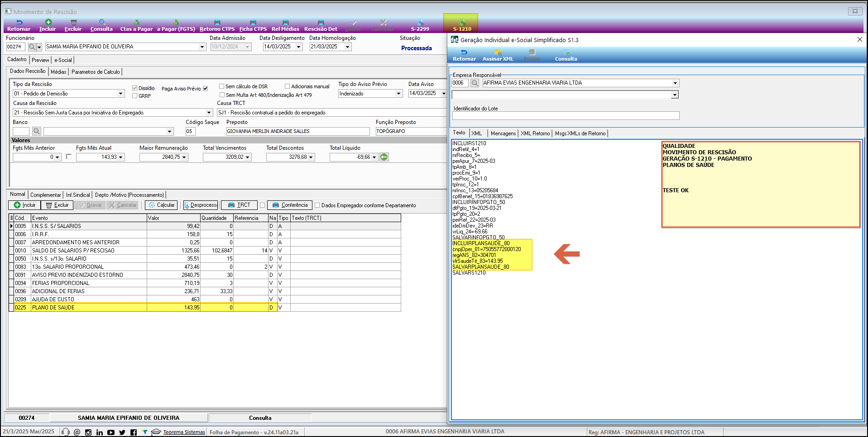Open a Pagar (FGTS) toolbar item
Screen dimensions: 868x437
pyautogui.click(x=176, y=25)
